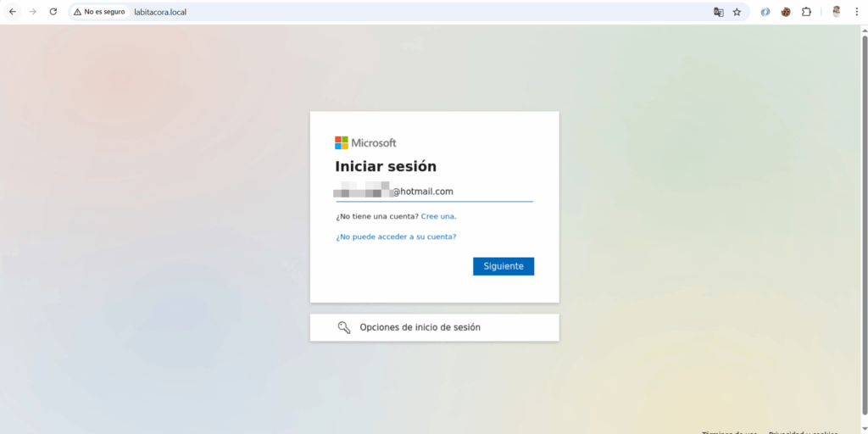This screenshot has width=868, height=434.
Task: Click the "Cree una" link
Action: tap(438, 216)
